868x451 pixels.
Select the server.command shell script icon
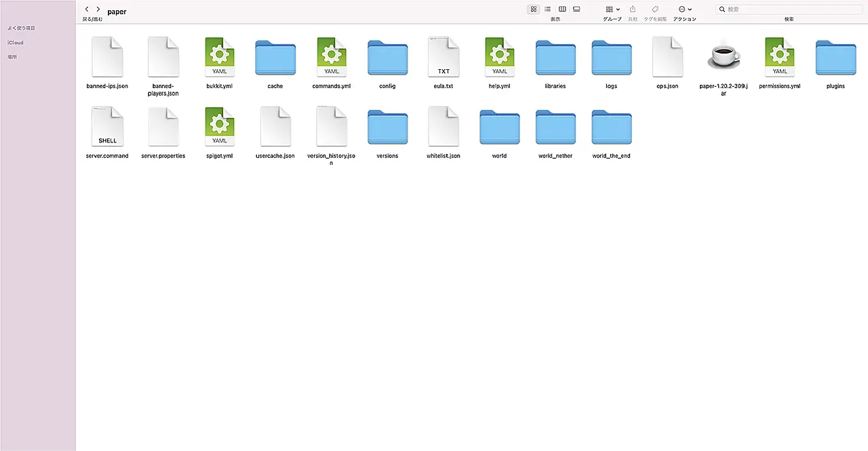click(107, 127)
